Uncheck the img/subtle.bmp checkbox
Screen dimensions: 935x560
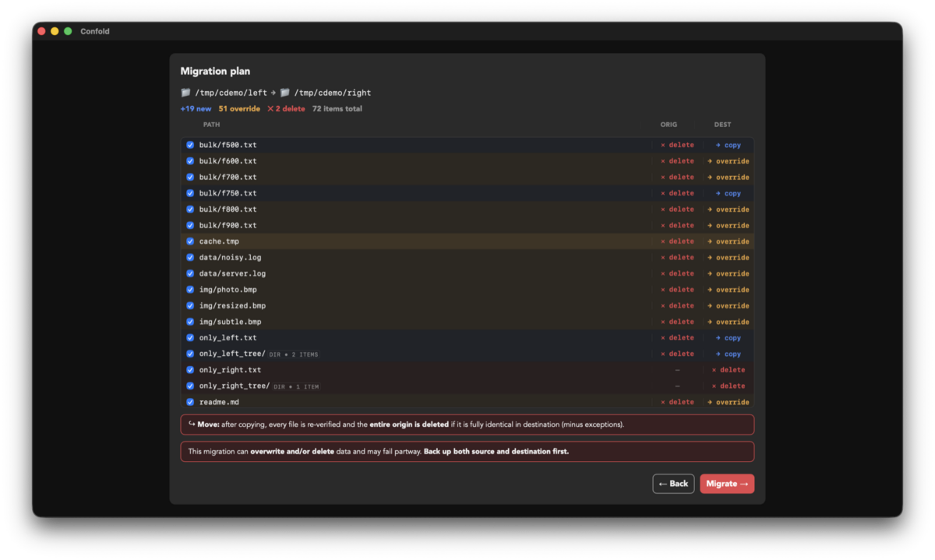click(x=190, y=322)
